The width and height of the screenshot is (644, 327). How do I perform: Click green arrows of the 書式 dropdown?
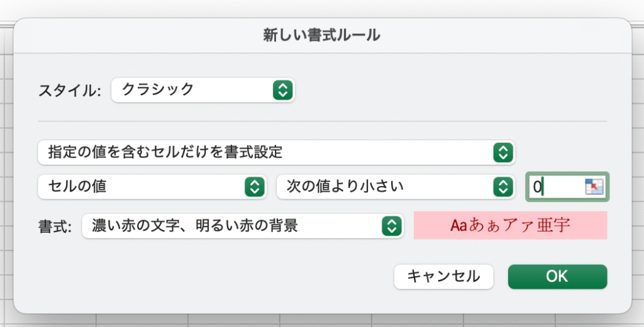click(x=392, y=226)
